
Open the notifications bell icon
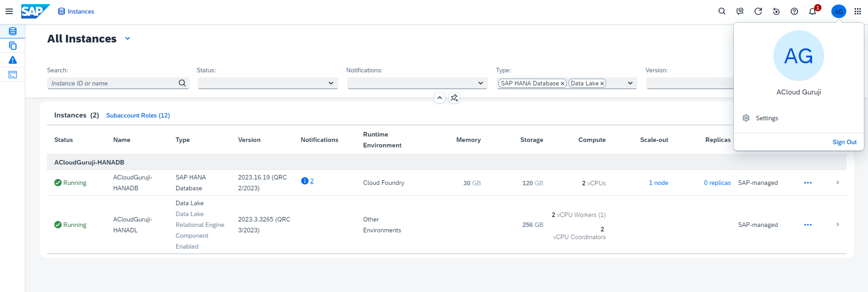tap(813, 11)
